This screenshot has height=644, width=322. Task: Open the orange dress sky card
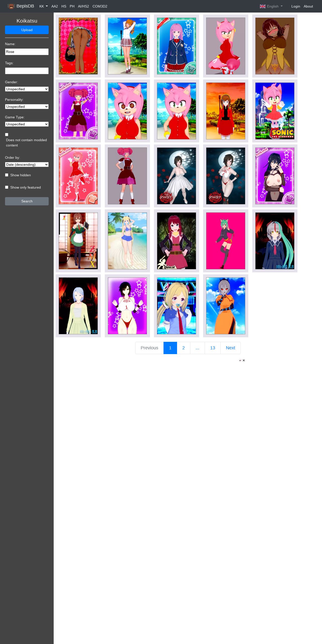[226, 306]
